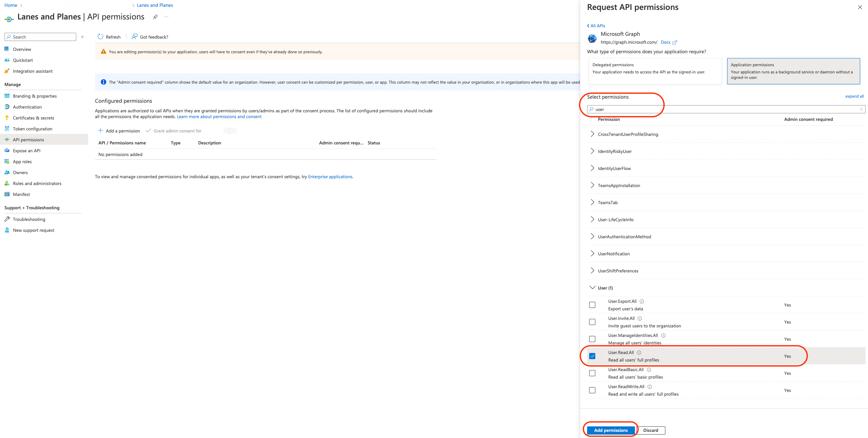Click the Owners people icon

pos(7,172)
